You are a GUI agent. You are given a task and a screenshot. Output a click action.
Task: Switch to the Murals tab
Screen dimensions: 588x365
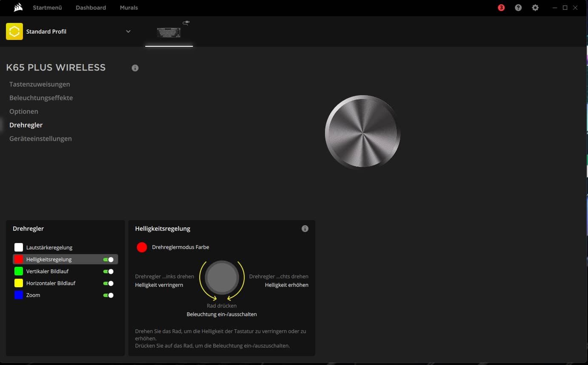point(129,8)
